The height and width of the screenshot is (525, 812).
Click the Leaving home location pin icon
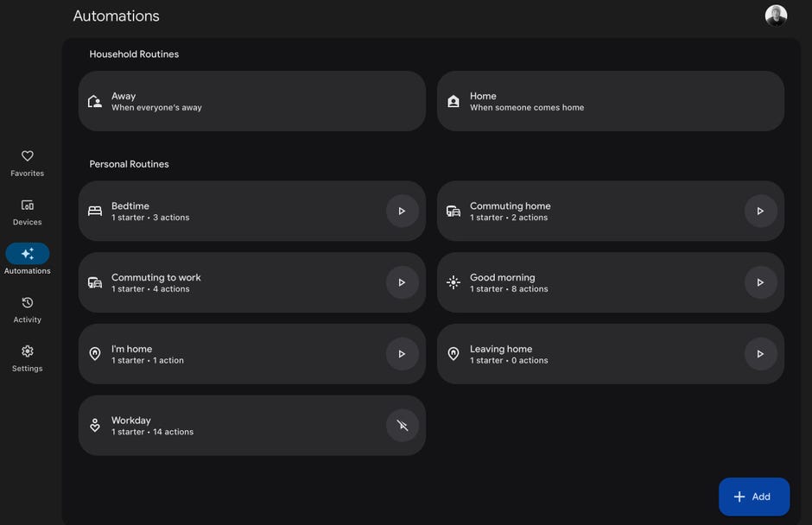click(454, 354)
